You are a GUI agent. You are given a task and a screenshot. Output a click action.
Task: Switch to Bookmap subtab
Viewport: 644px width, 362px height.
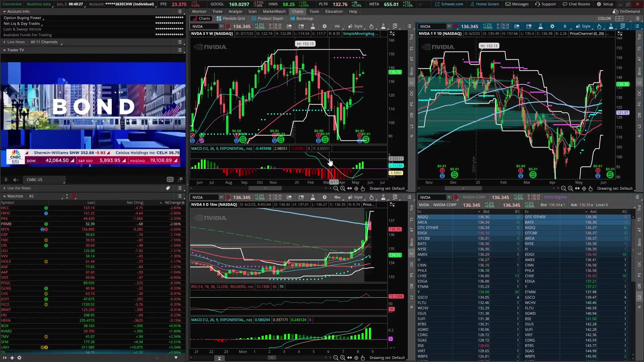pyautogui.click(x=302, y=18)
